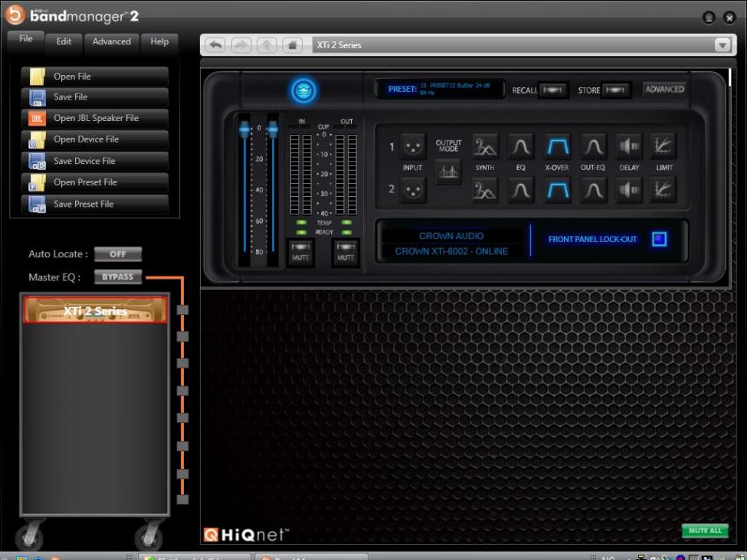
Task: Click the top rack connector node
Action: point(182,310)
